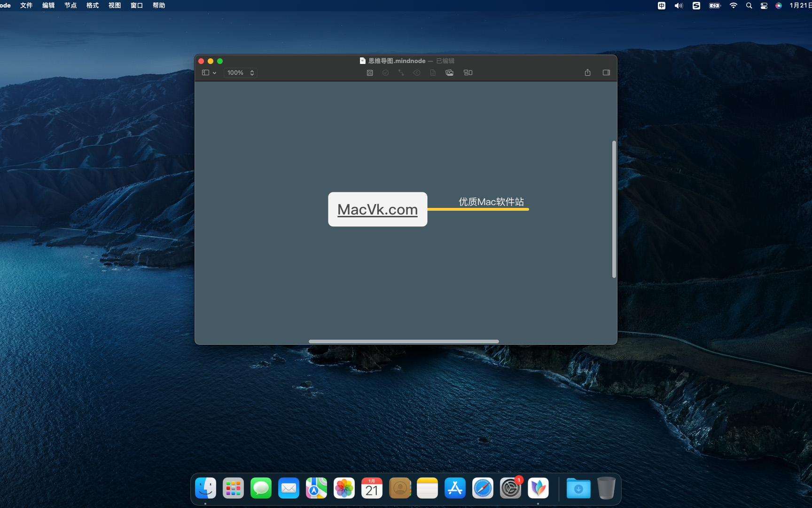This screenshot has width=812, height=508.
Task: Open Calendar from the Dock
Action: pyautogui.click(x=372, y=488)
